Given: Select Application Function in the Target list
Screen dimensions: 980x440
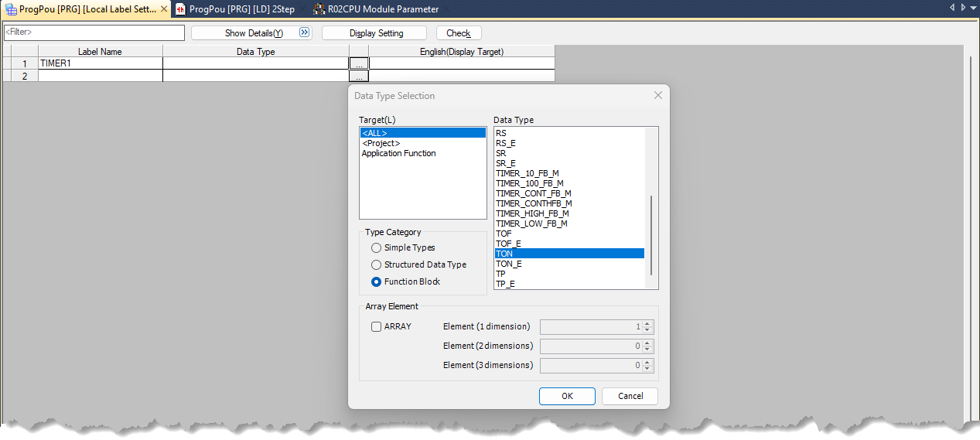Looking at the screenshot, I should click(398, 154).
